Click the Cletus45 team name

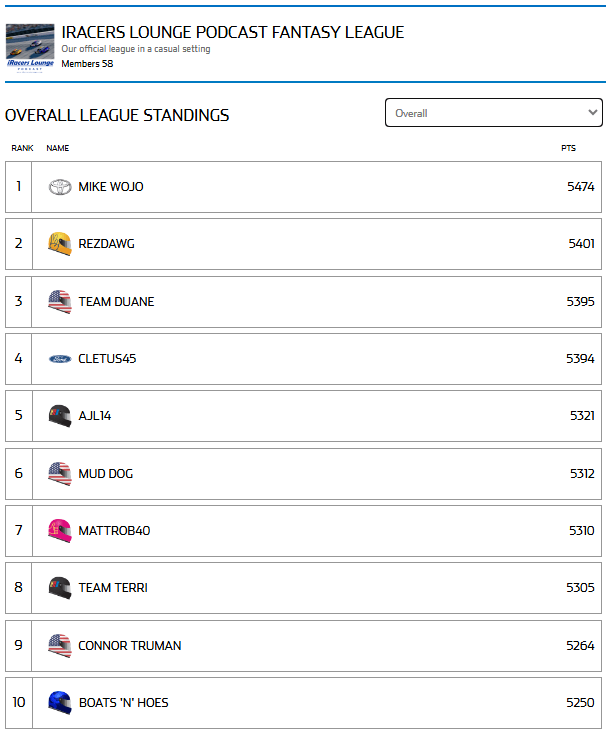pyautogui.click(x=107, y=359)
